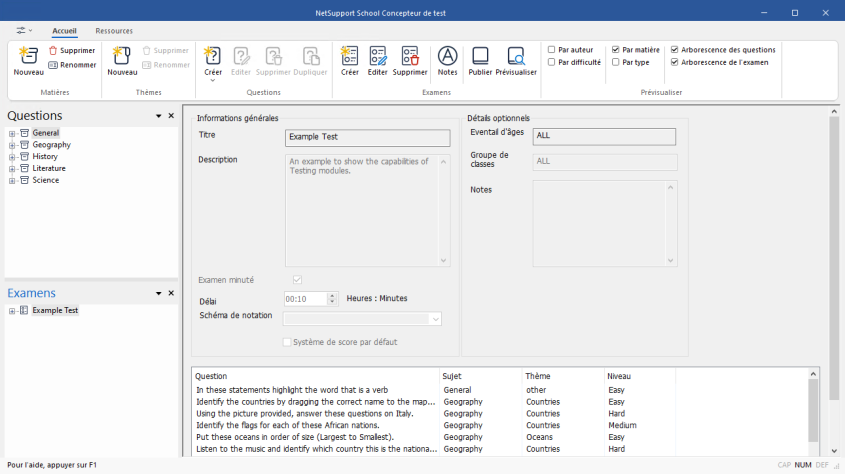
Task: Select row "Identify the flags for each"
Action: [434, 425]
